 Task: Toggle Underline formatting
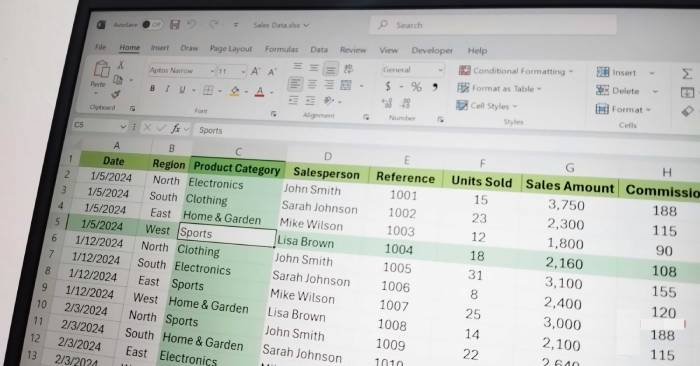[182, 90]
